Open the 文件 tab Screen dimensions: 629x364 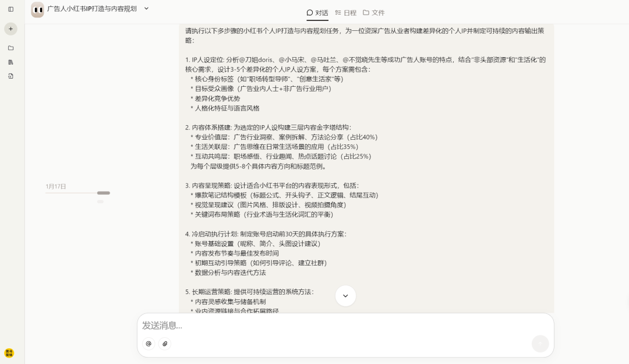(376, 12)
